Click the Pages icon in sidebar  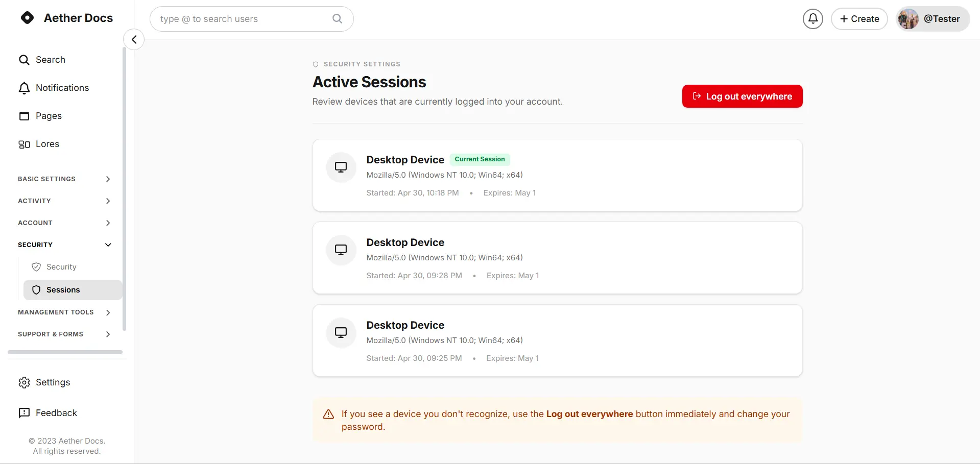[x=24, y=116]
